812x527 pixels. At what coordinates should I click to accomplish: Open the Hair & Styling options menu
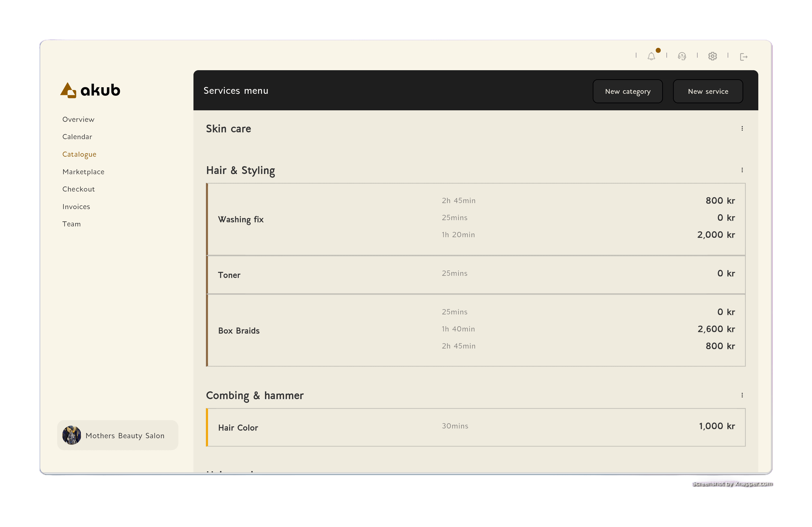click(x=742, y=170)
